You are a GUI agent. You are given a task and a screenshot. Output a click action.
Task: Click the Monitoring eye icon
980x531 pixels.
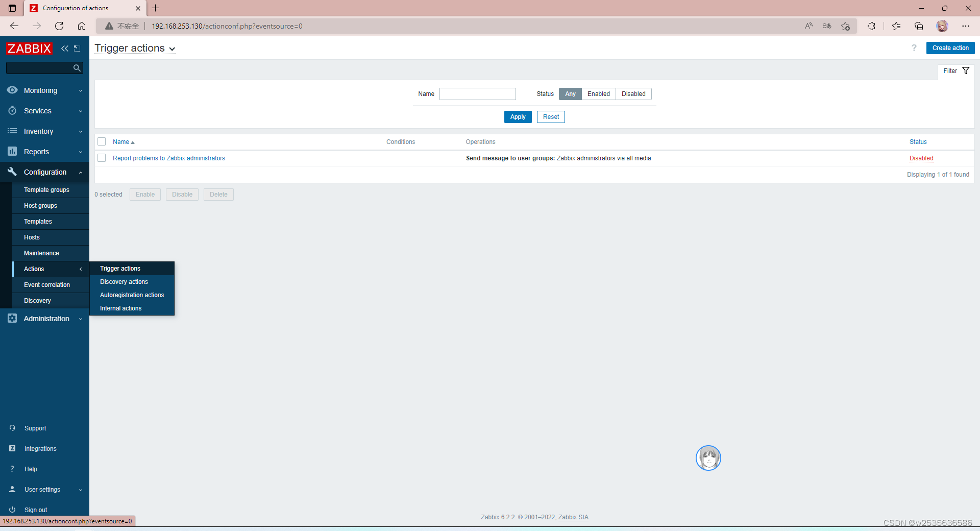[12, 90]
